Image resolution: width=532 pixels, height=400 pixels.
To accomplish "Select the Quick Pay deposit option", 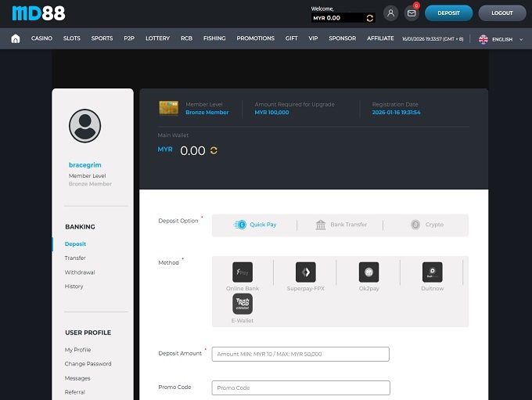I will coord(256,225).
